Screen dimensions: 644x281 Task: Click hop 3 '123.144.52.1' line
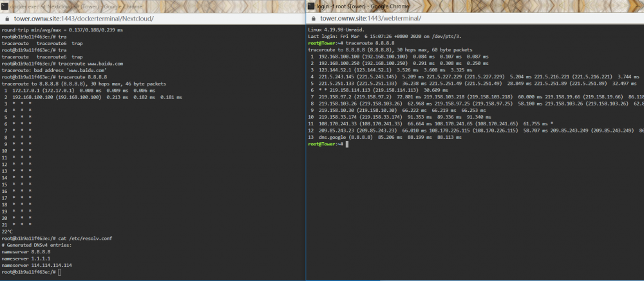point(390,70)
